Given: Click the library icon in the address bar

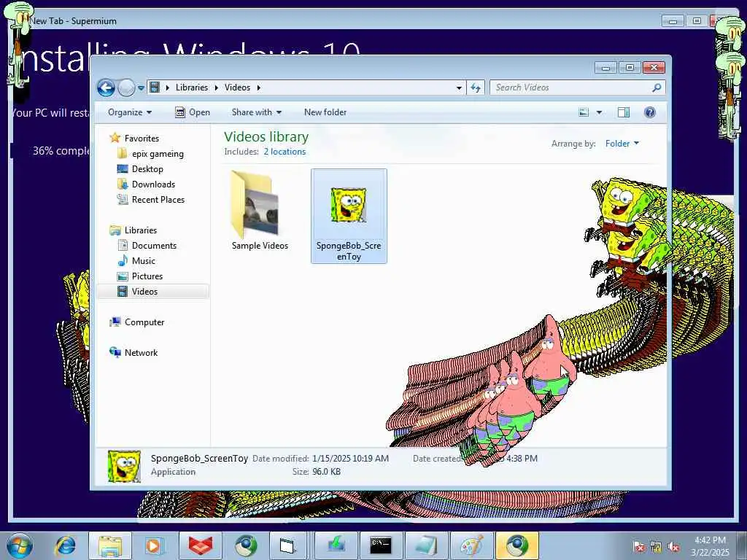Looking at the screenshot, I should [x=155, y=87].
